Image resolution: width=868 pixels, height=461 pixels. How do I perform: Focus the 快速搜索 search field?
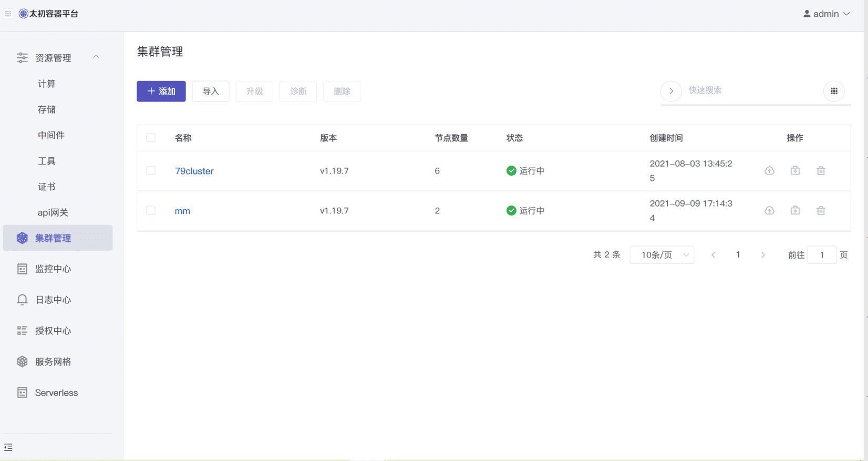coord(751,90)
